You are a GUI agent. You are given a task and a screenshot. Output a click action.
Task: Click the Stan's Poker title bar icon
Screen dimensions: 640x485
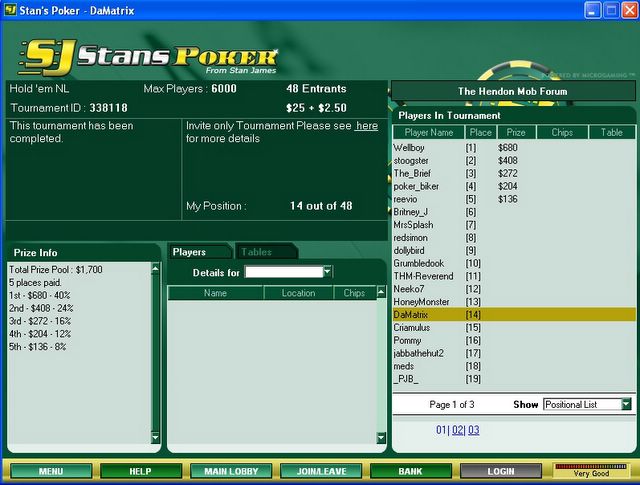[x=10, y=10]
